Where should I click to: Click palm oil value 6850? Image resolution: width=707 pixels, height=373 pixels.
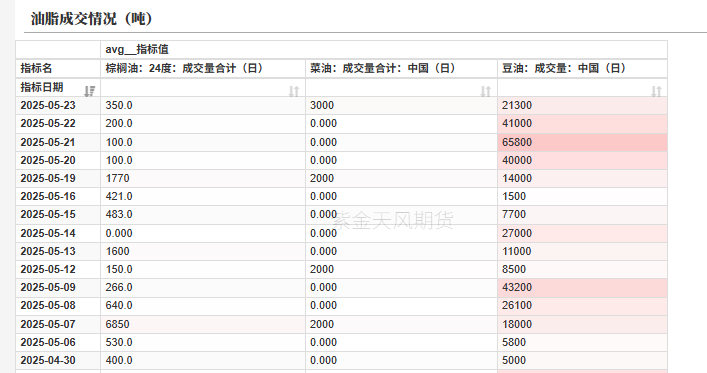[117, 325]
